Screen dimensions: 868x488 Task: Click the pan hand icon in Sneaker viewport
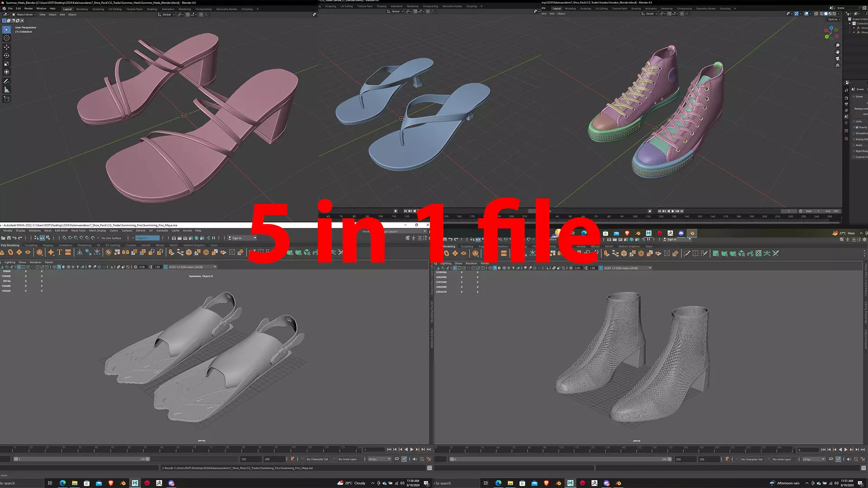coord(837,52)
